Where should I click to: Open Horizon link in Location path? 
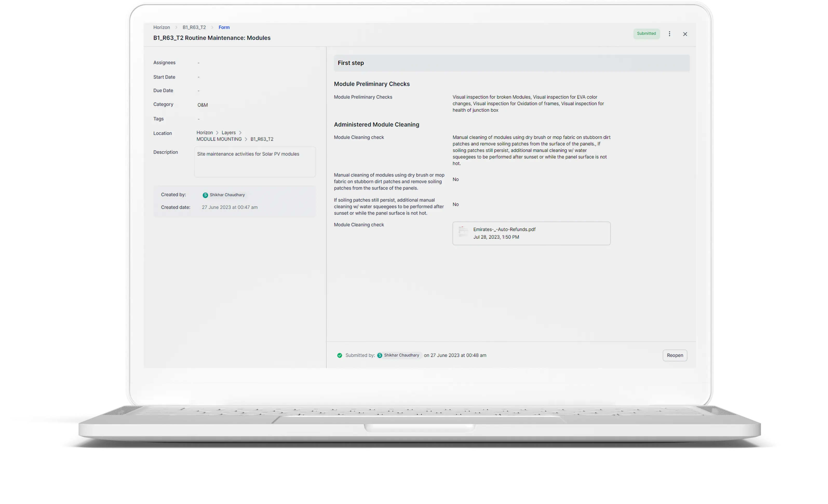pos(204,133)
